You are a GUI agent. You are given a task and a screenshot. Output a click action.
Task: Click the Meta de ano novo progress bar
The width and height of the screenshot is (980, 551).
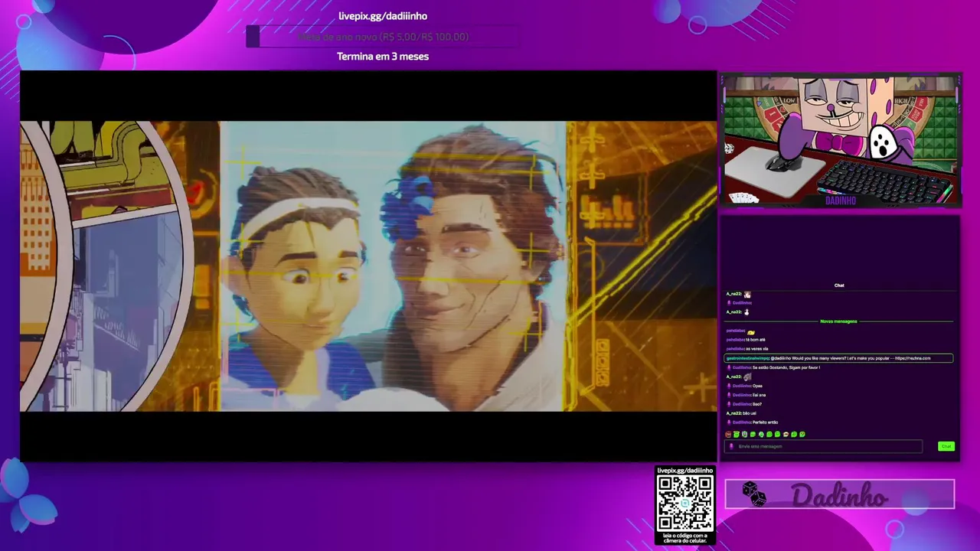click(x=383, y=37)
